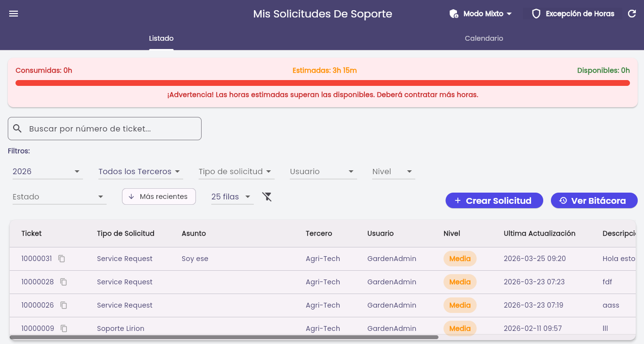Copy ticket number 10000009
This screenshot has width=644, height=344.
pos(63,328)
